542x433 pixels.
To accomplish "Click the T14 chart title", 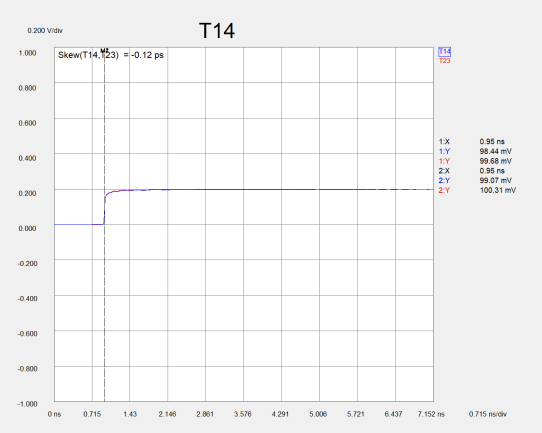I will pyautogui.click(x=217, y=30).
